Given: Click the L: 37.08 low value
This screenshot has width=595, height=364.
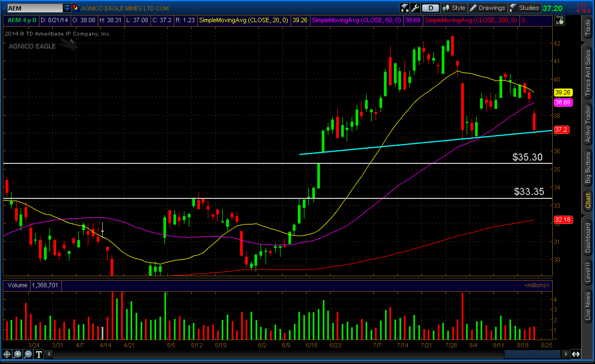Looking at the screenshot, I should pos(137,20).
